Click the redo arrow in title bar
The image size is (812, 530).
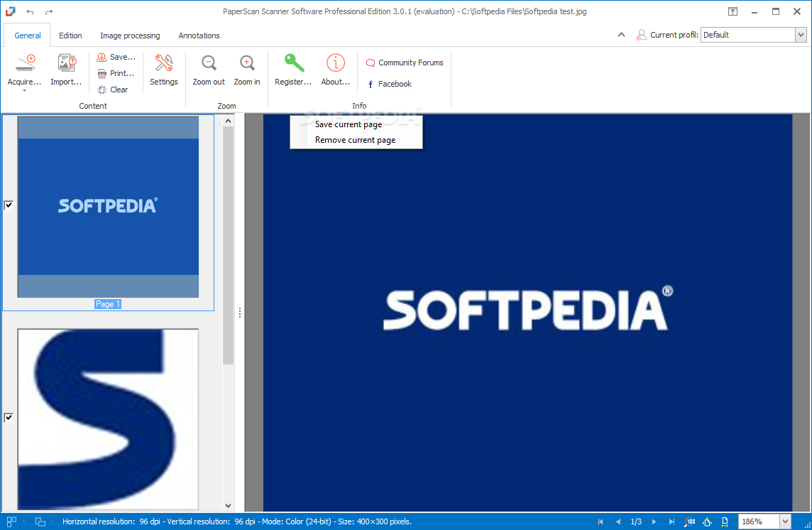(49, 11)
